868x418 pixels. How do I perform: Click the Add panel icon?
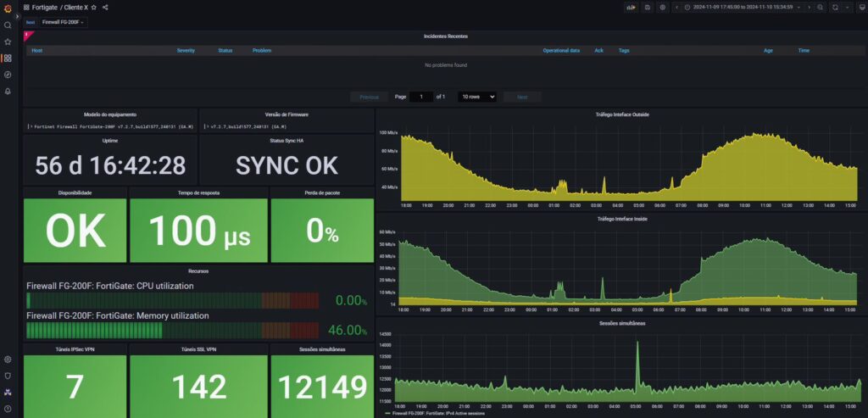(631, 7)
